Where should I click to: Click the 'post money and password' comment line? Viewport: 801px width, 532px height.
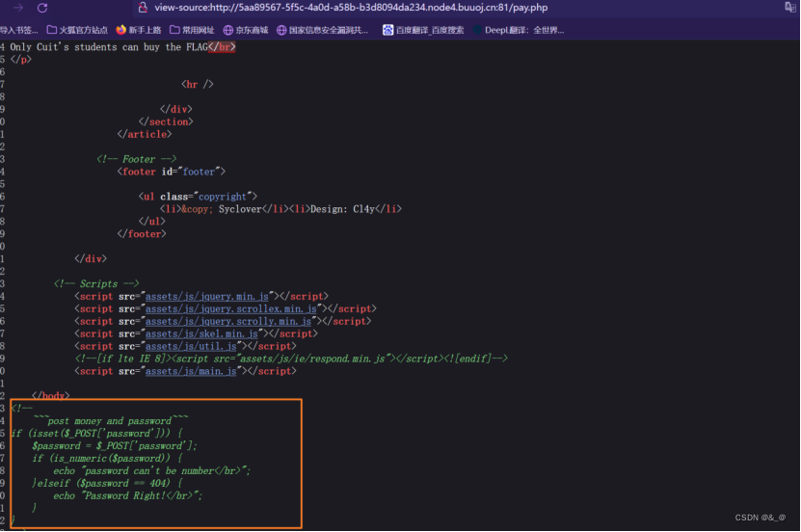(111, 421)
